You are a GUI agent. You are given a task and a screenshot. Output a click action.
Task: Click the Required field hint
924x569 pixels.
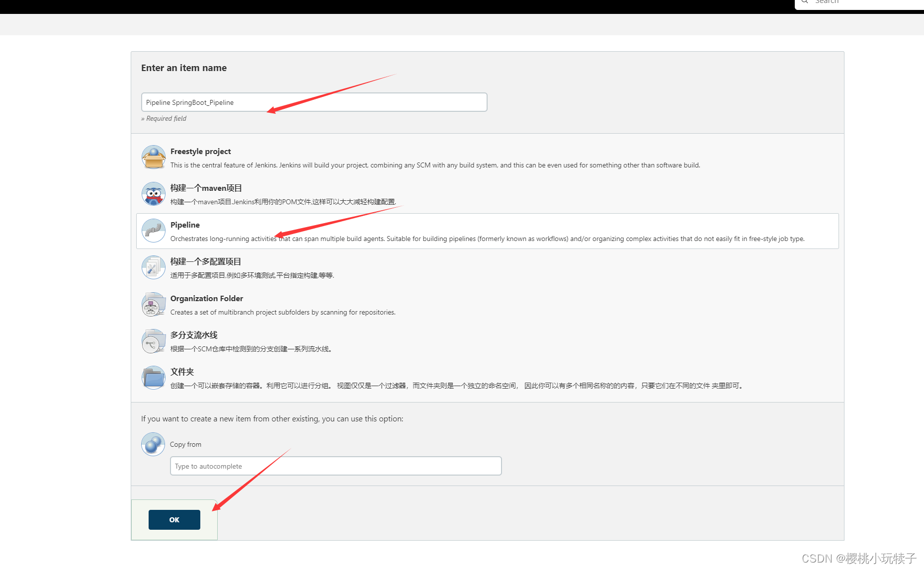164,119
